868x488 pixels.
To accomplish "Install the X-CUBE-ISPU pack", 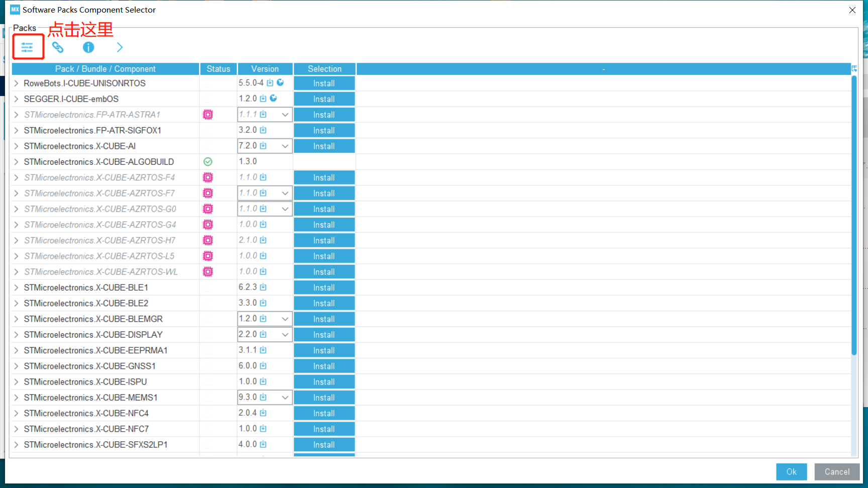I will [324, 381].
